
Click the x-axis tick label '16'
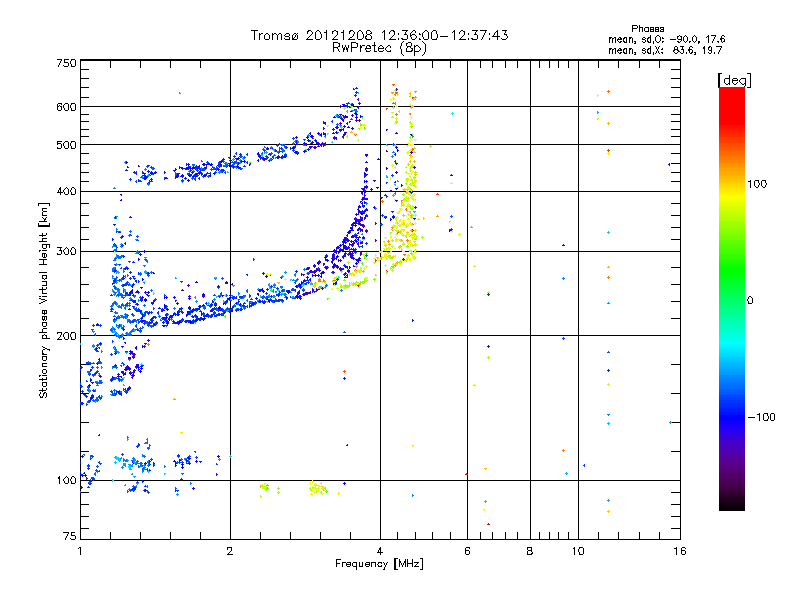680,551
